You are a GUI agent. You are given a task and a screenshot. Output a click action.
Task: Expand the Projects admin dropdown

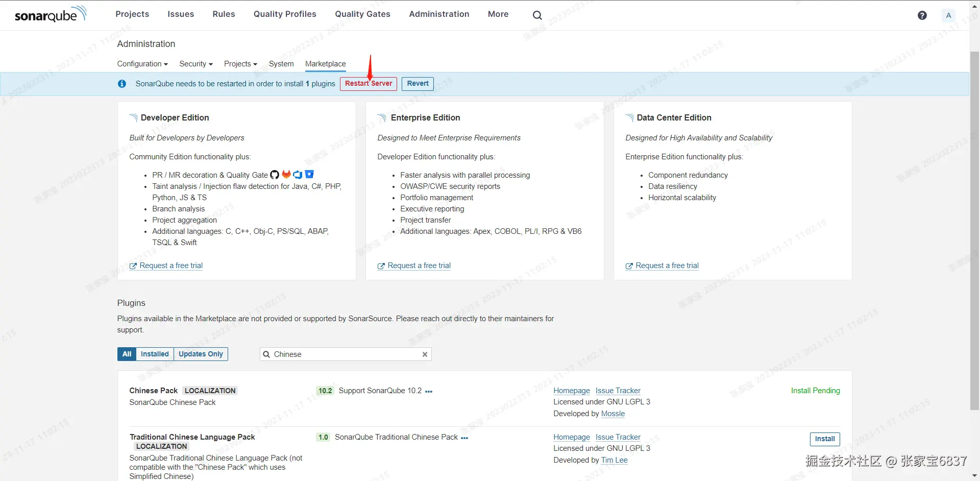pyautogui.click(x=240, y=64)
